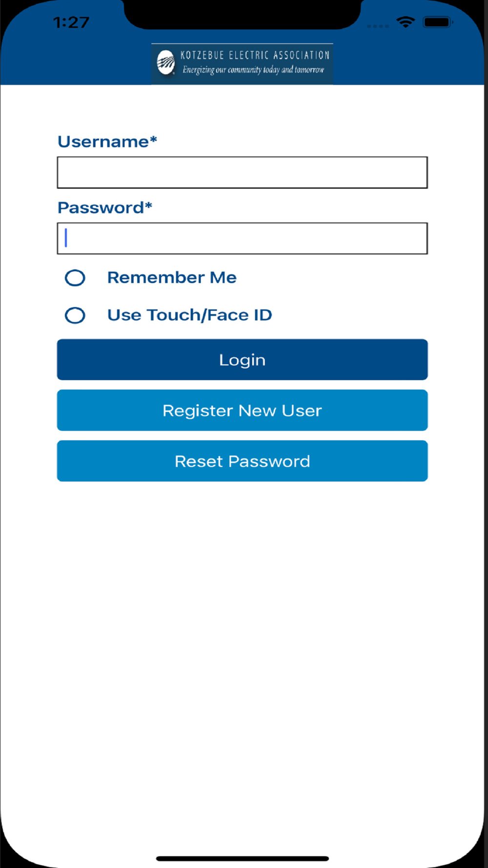Tap the 'Energizing our community' tagline
Viewport: 488px width, 868px height.
[253, 70]
